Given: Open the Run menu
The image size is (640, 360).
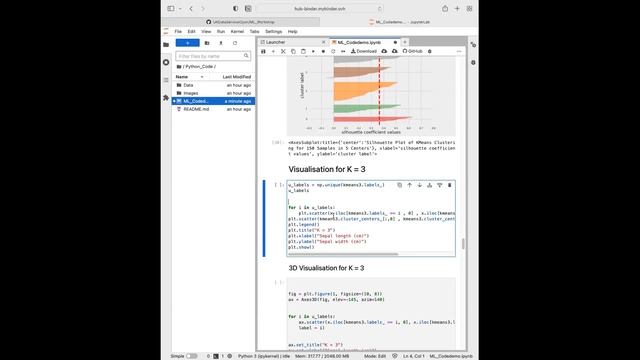Looking at the screenshot, I should [221, 31].
